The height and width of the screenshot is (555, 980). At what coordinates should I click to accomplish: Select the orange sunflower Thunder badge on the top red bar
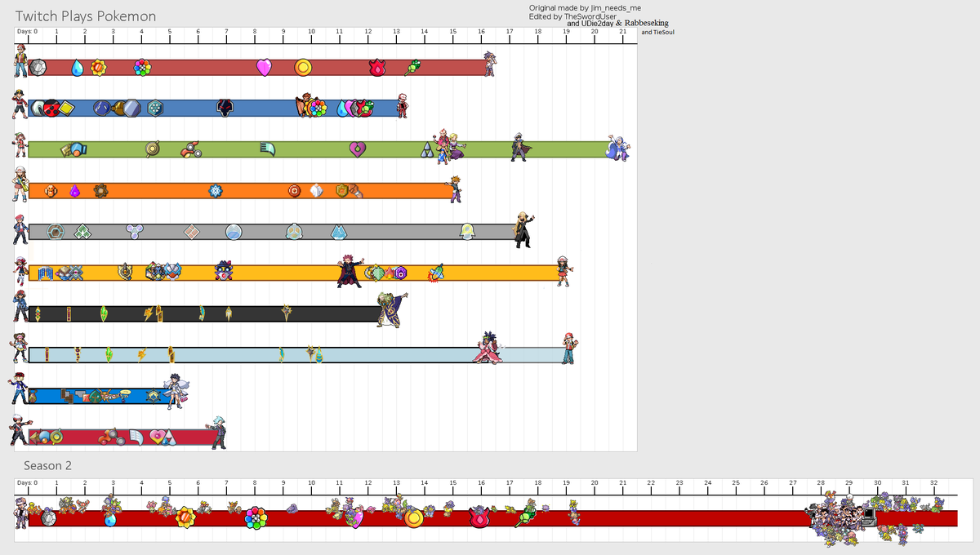(x=98, y=67)
